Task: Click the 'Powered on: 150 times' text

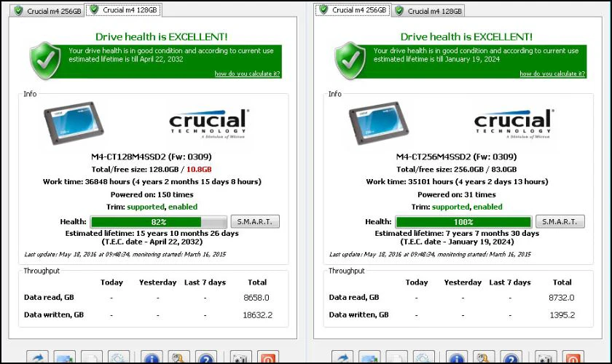Action: [152, 194]
